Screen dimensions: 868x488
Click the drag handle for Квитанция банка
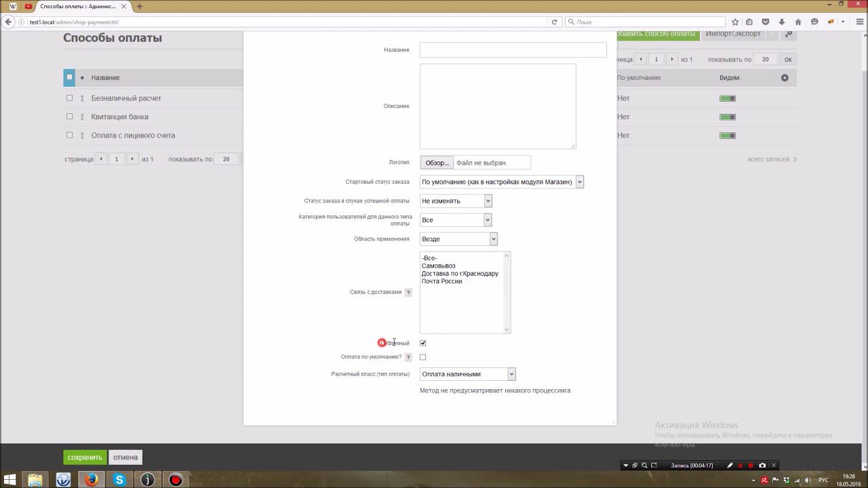click(82, 117)
